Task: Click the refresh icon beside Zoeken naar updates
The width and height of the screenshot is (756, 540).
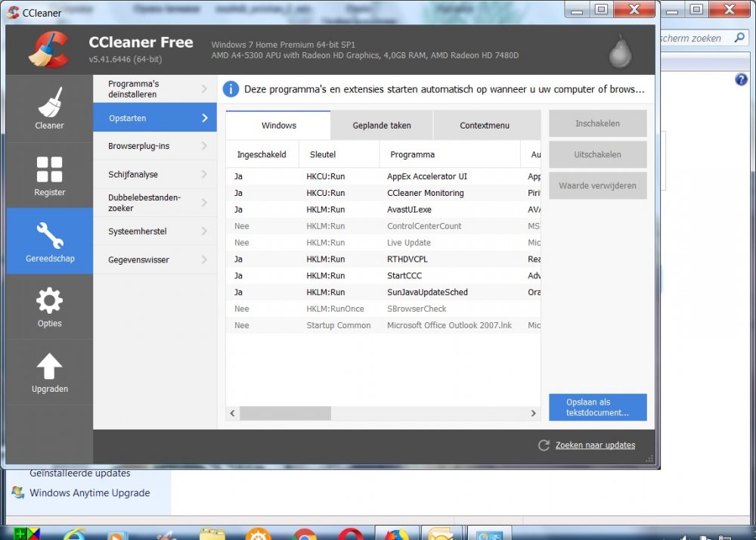Action: 544,445
